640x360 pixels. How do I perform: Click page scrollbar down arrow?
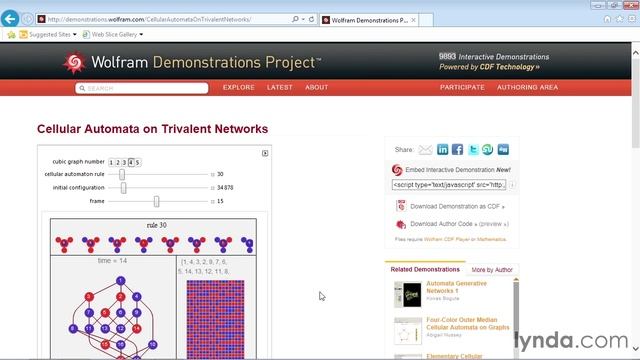point(636,349)
